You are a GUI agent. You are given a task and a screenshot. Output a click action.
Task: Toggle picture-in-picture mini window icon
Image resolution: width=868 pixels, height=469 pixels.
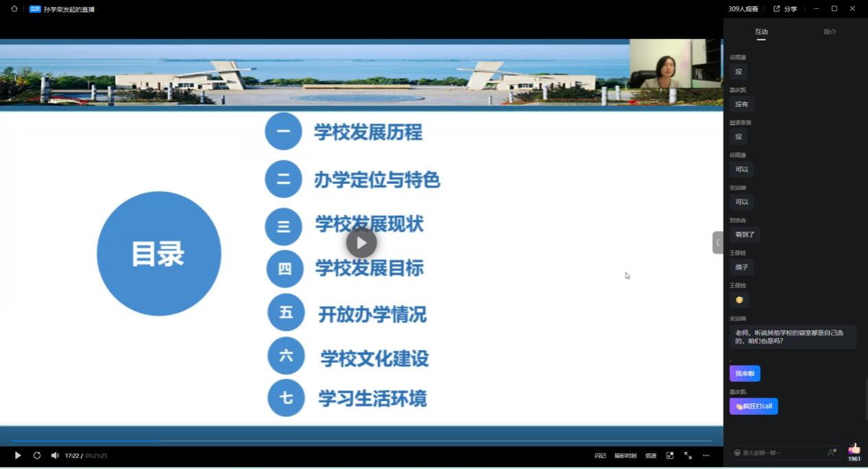pyautogui.click(x=670, y=455)
